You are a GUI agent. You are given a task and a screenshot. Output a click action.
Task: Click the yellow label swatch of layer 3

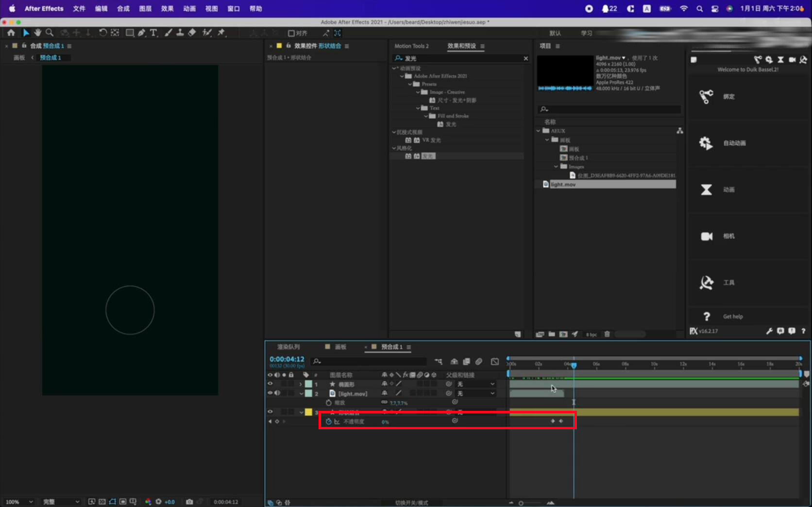[308, 412]
